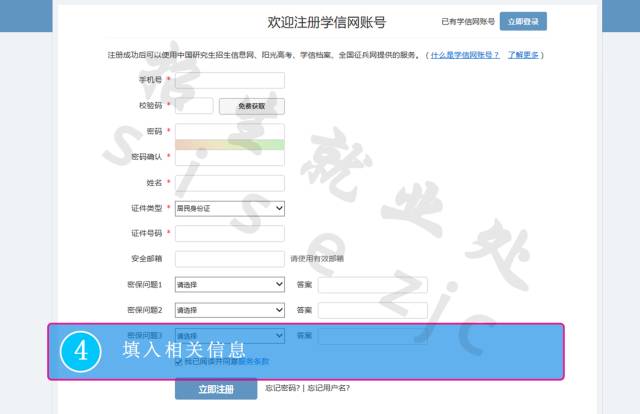Open the 密保问题2 dropdown
The width and height of the screenshot is (640, 414).
pyautogui.click(x=230, y=310)
